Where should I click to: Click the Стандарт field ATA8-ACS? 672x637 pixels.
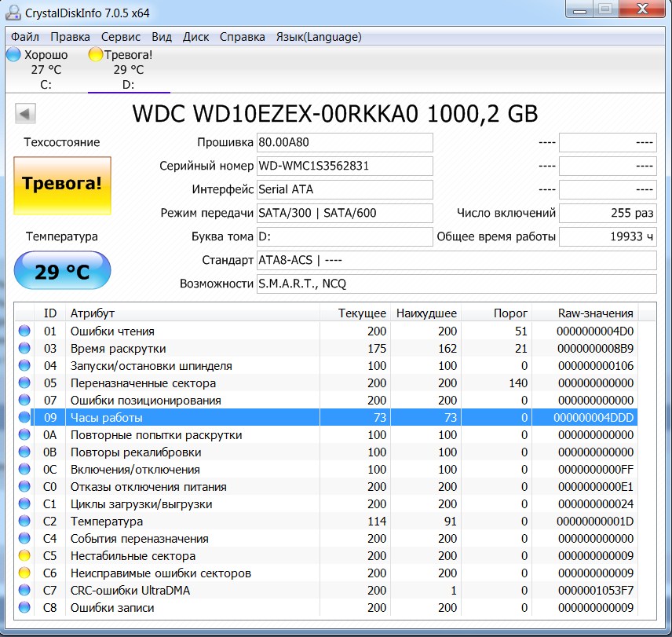(x=456, y=260)
